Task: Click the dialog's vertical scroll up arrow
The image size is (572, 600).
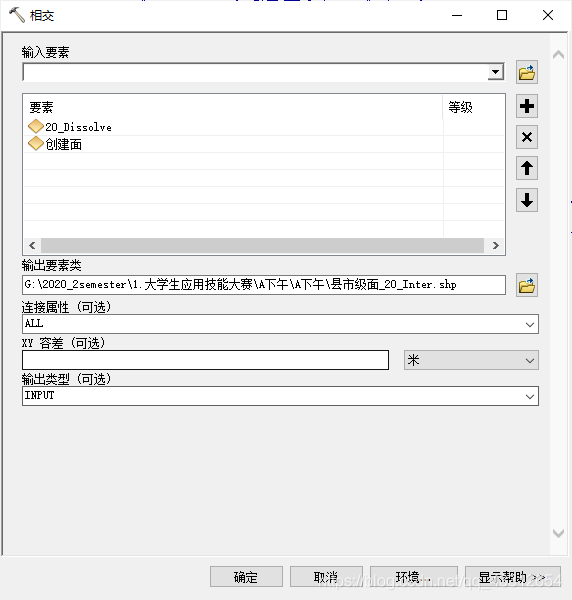Action: pyautogui.click(x=558, y=55)
